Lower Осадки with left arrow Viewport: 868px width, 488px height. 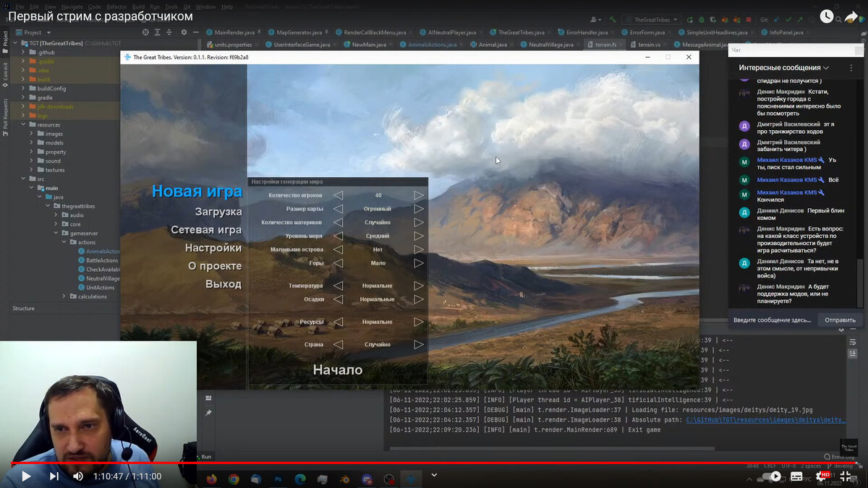pyautogui.click(x=338, y=299)
